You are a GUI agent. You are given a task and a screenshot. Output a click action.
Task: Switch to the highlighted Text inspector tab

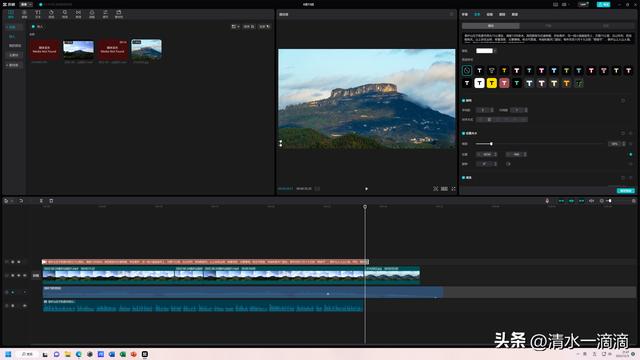477,14
